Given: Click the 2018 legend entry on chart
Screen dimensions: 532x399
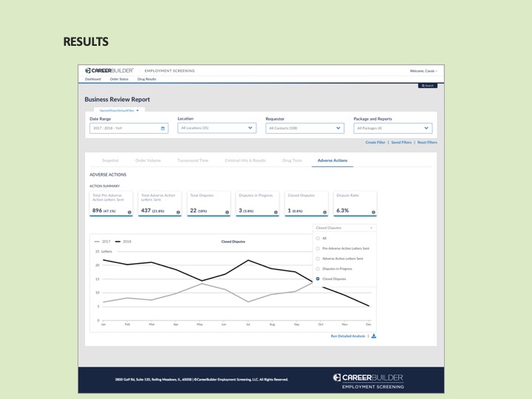Looking at the screenshot, I should (x=123, y=242).
